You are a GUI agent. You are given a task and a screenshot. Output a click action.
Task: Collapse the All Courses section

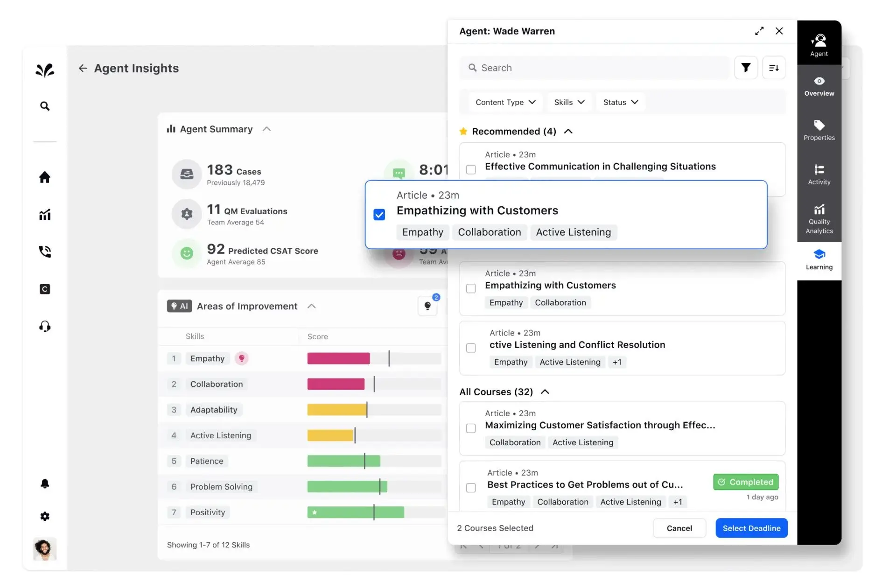545,392
